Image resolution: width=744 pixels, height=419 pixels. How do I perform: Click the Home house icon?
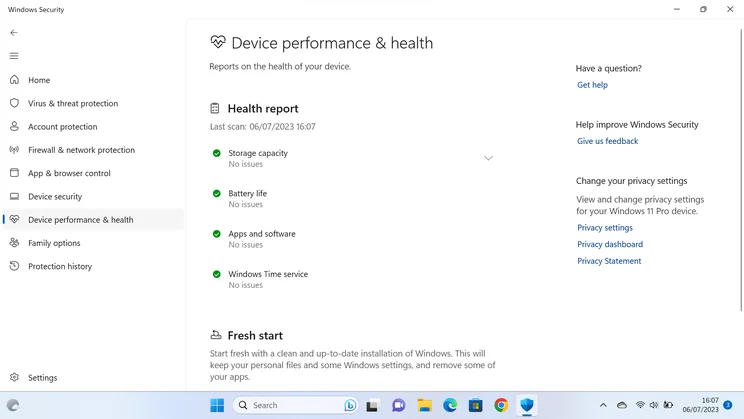[14, 80]
